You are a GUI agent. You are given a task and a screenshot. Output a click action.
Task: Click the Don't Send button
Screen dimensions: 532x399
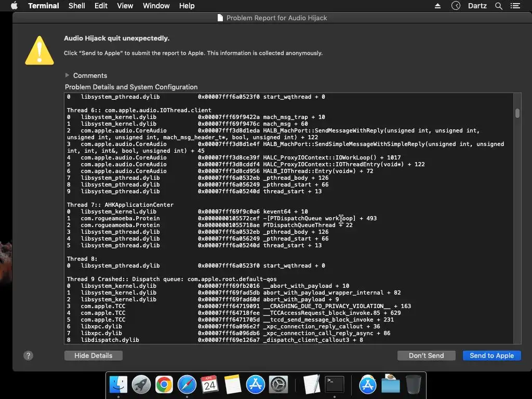(426, 355)
